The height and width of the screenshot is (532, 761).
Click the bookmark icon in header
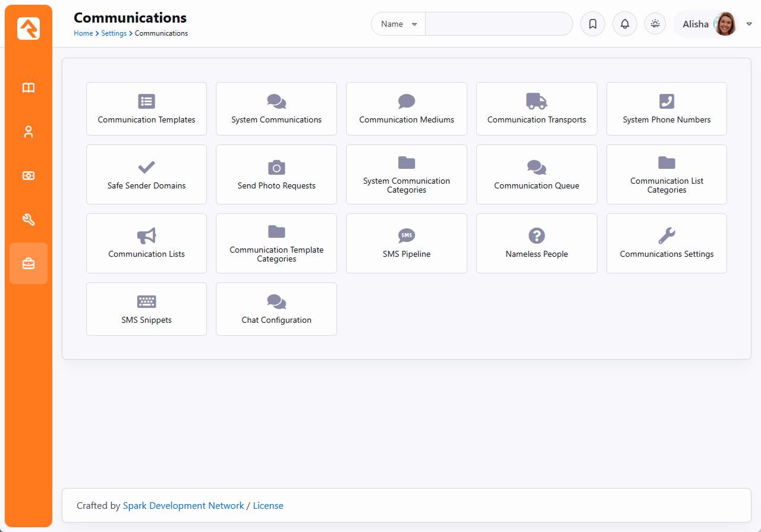point(593,24)
